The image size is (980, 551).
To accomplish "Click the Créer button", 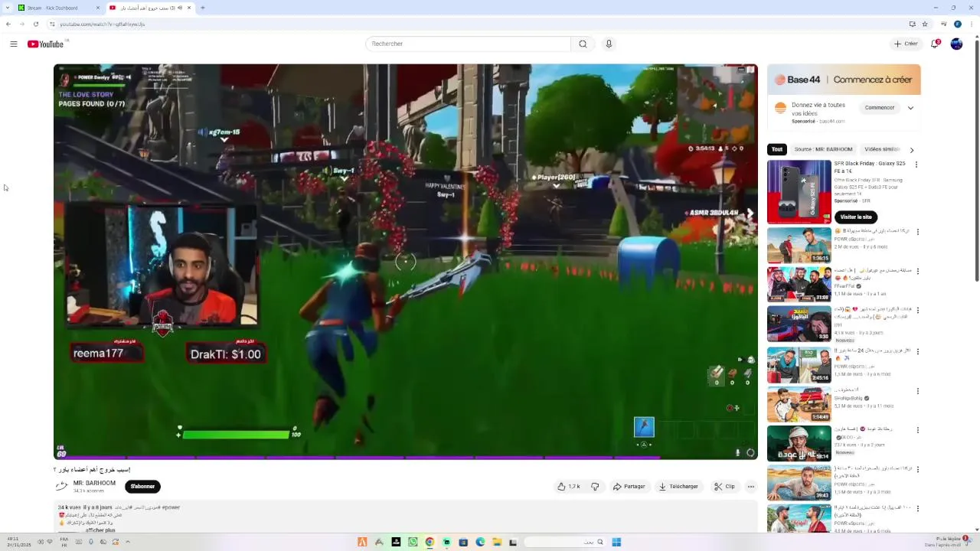I will tap(906, 44).
